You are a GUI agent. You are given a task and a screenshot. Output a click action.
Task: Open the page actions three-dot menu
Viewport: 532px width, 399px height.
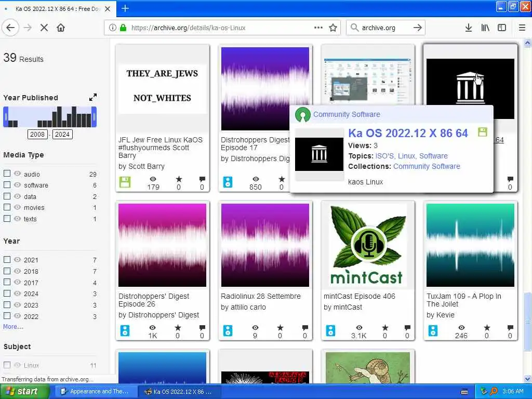[318, 28]
